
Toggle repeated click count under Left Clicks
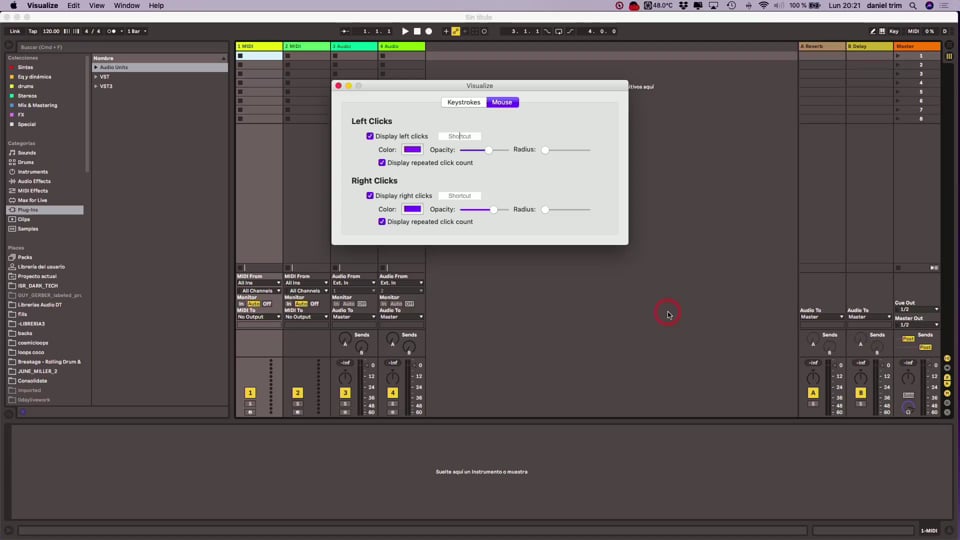coord(382,163)
